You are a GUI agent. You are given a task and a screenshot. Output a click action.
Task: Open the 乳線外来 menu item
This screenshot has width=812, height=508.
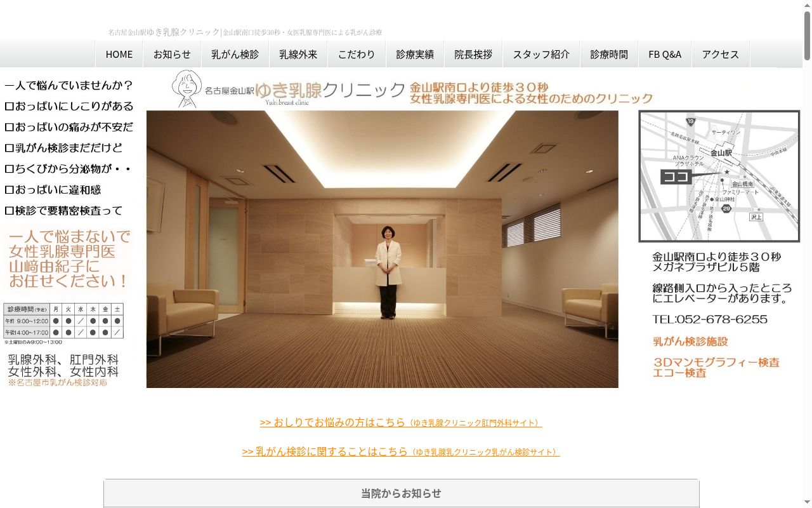tap(298, 54)
